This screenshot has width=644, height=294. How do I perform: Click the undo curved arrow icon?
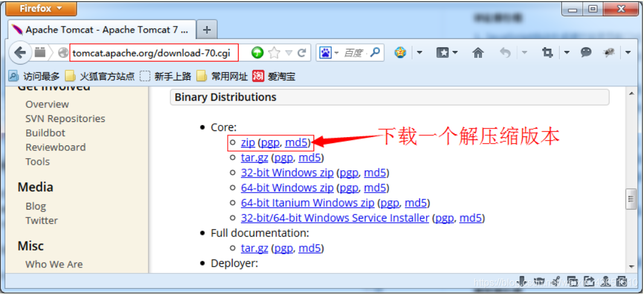(x=505, y=52)
